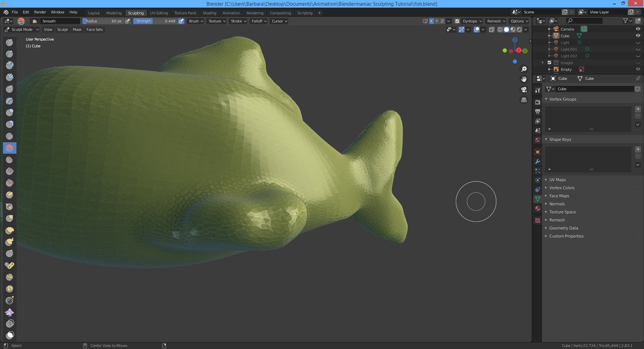The width and height of the screenshot is (644, 349).
Task: Click the pan view hand icon
Action: pyautogui.click(x=524, y=79)
